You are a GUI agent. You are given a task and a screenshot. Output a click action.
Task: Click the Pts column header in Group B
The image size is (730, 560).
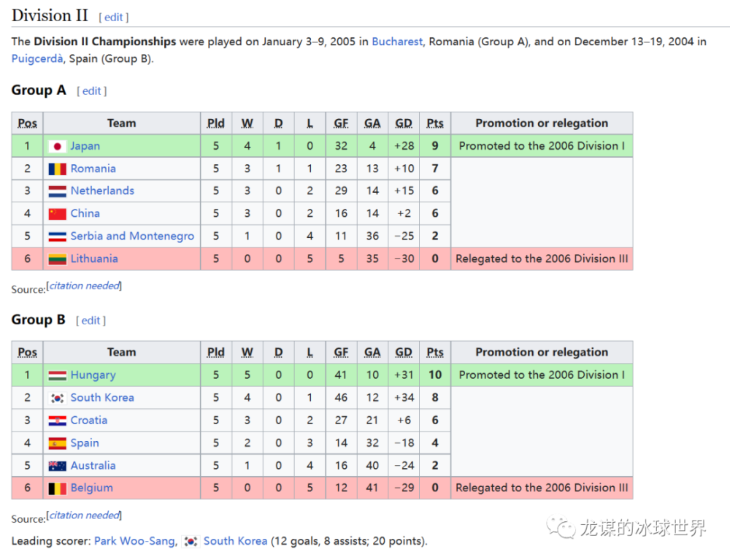point(435,353)
